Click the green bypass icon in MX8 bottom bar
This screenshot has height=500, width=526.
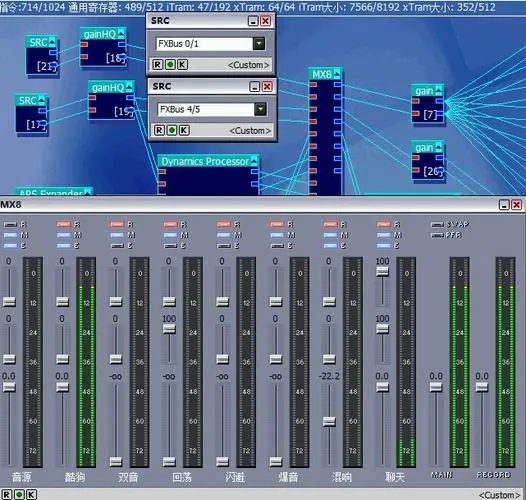(19, 494)
